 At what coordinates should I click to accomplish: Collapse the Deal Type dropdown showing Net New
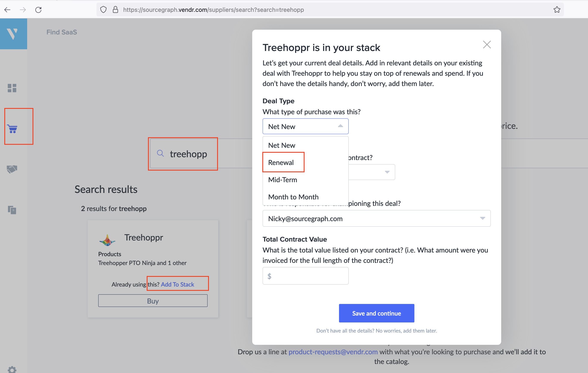click(x=305, y=126)
